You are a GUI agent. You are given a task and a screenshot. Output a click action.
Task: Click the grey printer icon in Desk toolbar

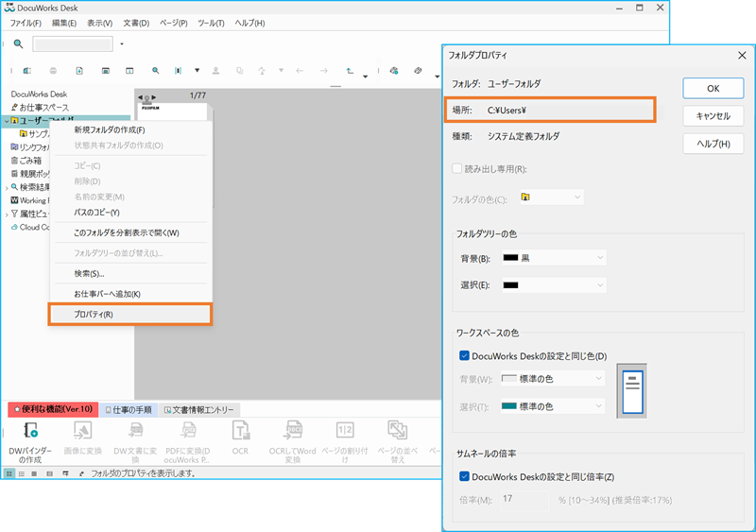53,71
